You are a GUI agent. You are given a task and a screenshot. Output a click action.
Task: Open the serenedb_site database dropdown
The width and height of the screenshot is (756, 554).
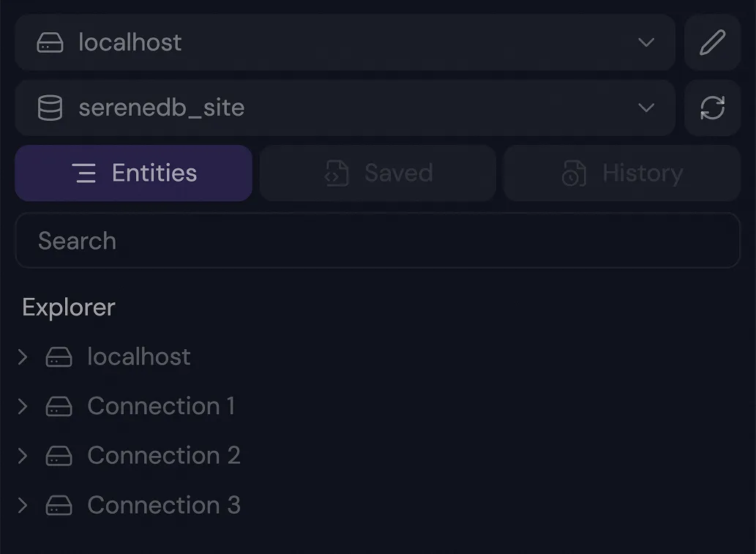[x=345, y=108]
